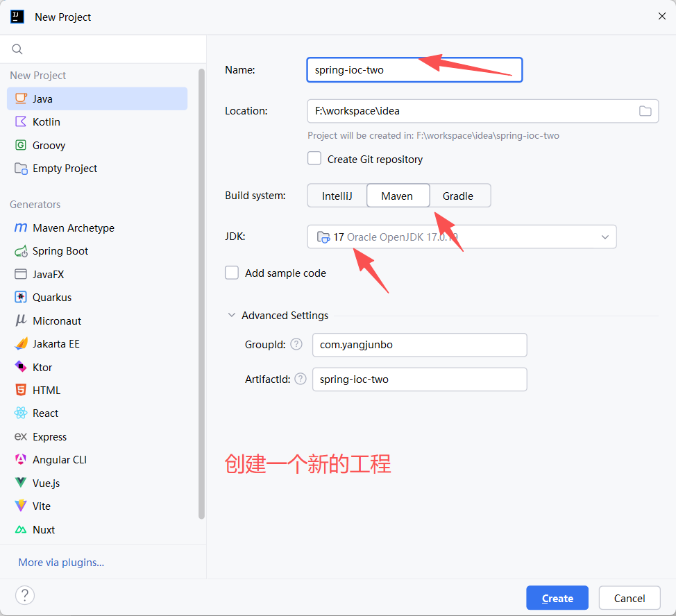Click the Create button
This screenshot has width=676, height=616.
click(557, 598)
